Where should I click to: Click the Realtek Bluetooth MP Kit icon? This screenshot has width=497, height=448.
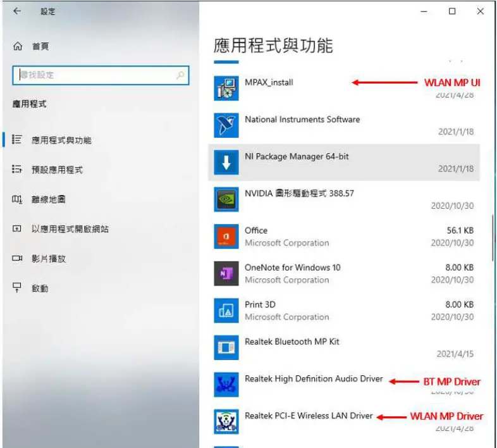tap(226, 347)
